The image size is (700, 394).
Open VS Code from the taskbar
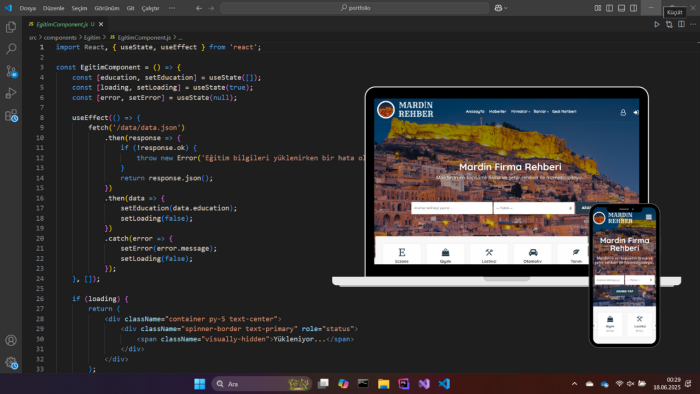pos(444,384)
